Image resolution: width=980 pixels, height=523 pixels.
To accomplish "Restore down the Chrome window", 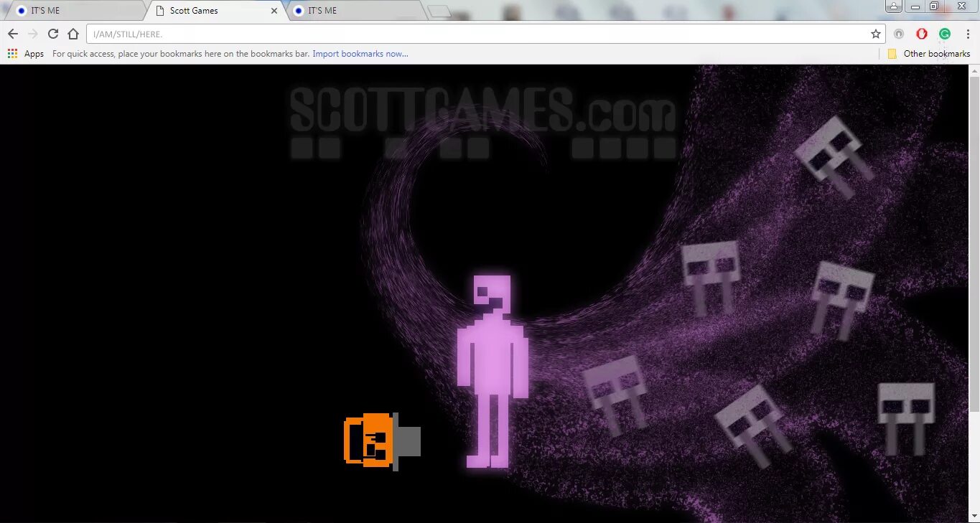I will point(934,6).
